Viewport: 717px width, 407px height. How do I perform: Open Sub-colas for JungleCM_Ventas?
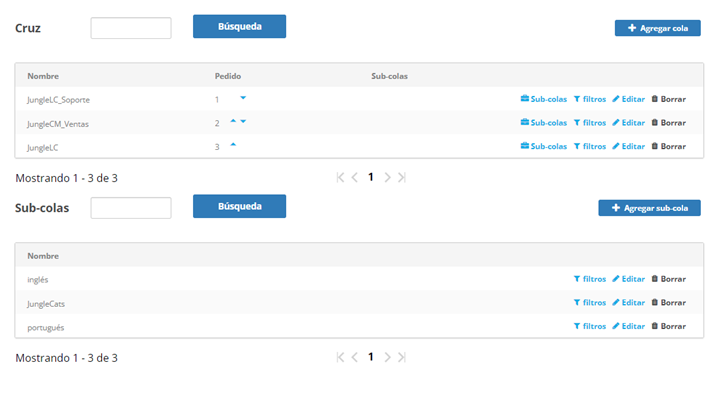pos(544,123)
